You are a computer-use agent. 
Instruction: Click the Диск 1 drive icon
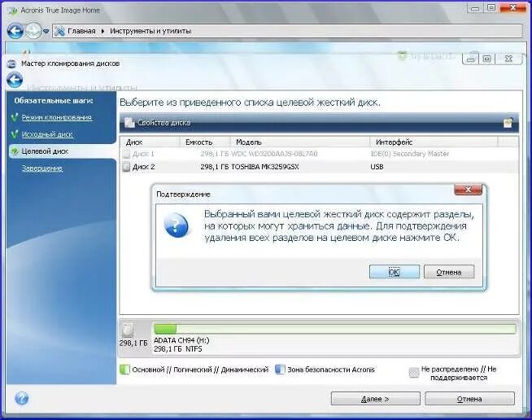click(126, 154)
